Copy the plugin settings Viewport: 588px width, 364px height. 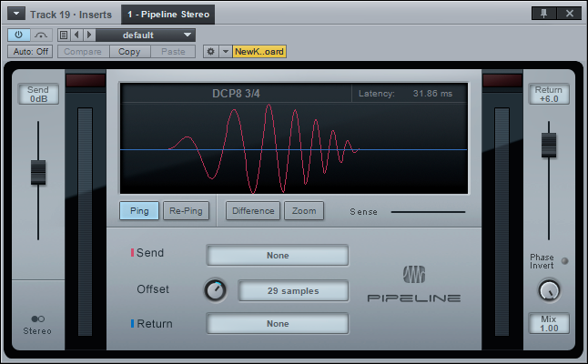click(x=129, y=51)
